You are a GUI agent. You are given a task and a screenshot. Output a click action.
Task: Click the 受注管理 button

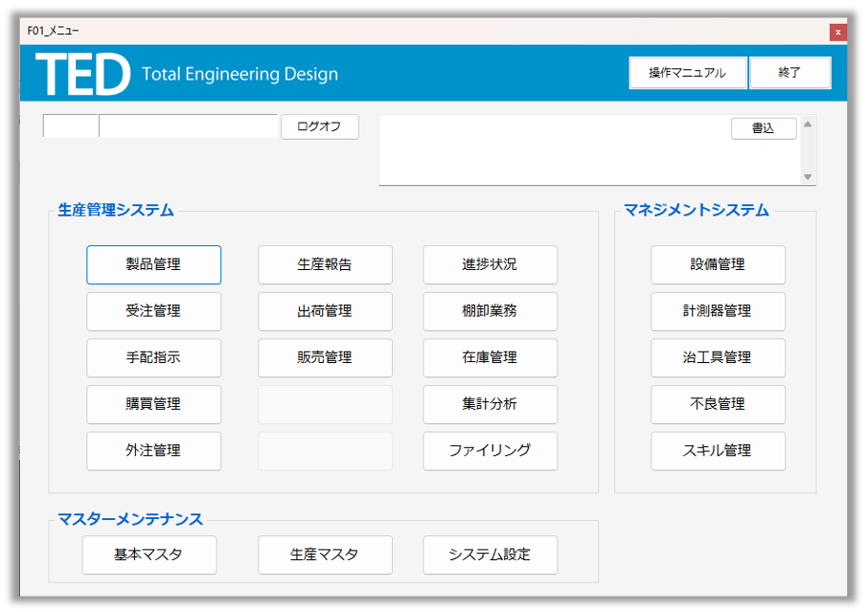tap(153, 311)
